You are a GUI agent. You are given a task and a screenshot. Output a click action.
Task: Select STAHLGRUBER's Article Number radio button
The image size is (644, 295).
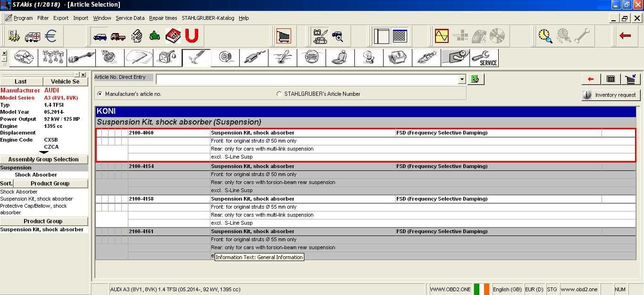(279, 94)
